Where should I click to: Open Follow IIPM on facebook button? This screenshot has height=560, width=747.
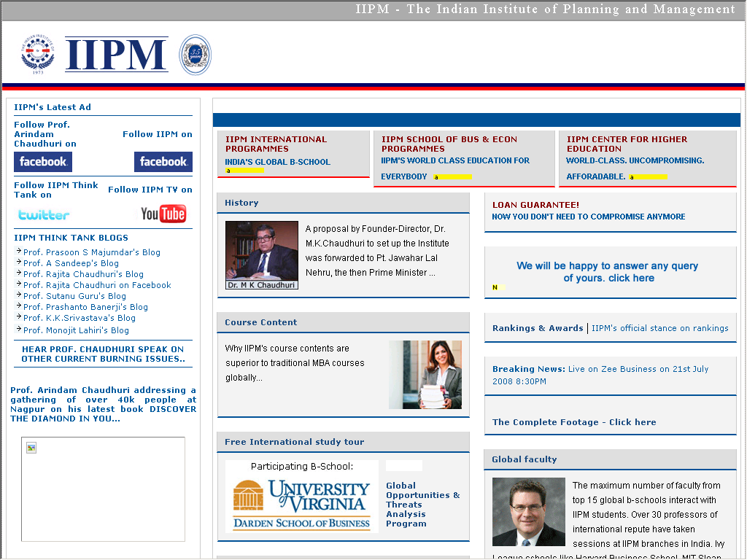click(163, 162)
